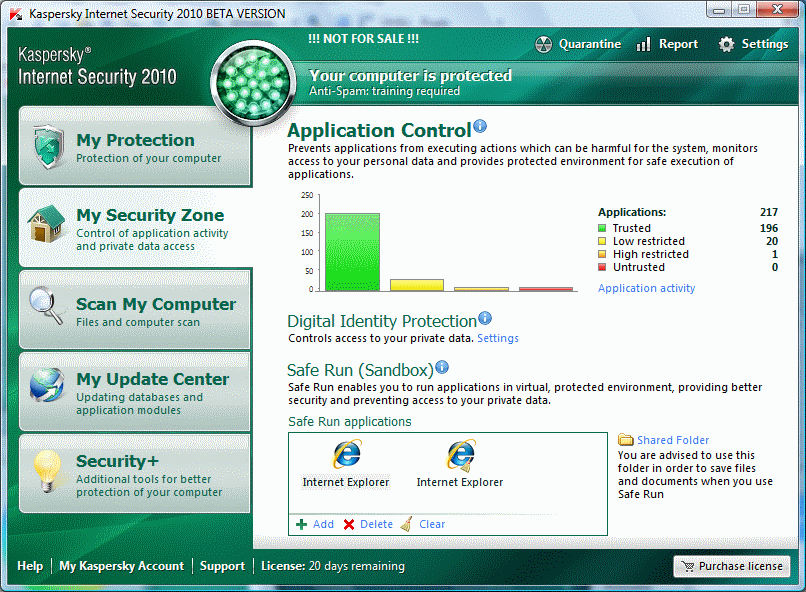This screenshot has height=592, width=806.
Task: Click the info icon beside Safe Run (Sandbox)
Action: (442, 367)
